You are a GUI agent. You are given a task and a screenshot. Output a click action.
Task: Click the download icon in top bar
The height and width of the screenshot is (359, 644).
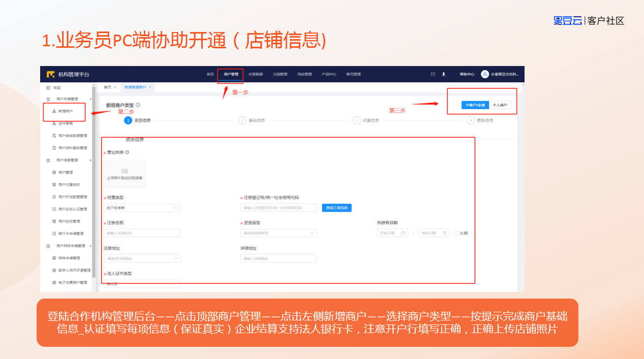pyautogui.click(x=443, y=74)
